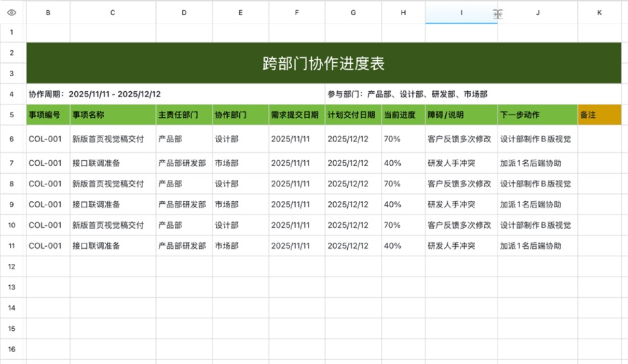Select 新版首页视觉稿交付 in row 6

click(x=113, y=139)
